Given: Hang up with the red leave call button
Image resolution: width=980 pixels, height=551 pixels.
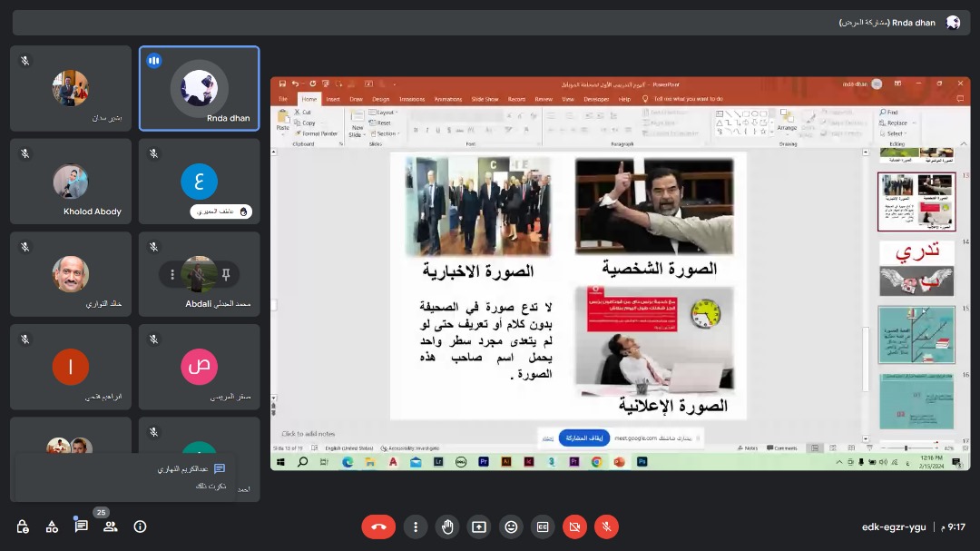Looking at the screenshot, I should [378, 526].
